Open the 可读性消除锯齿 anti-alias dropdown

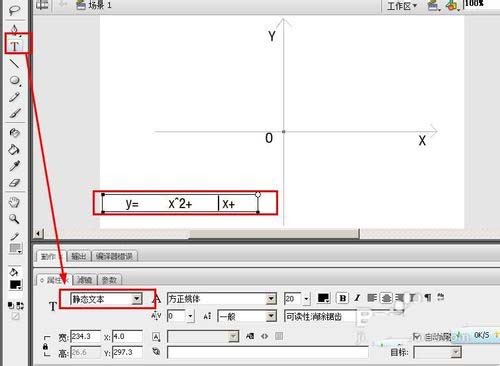pyautogui.click(x=320, y=316)
